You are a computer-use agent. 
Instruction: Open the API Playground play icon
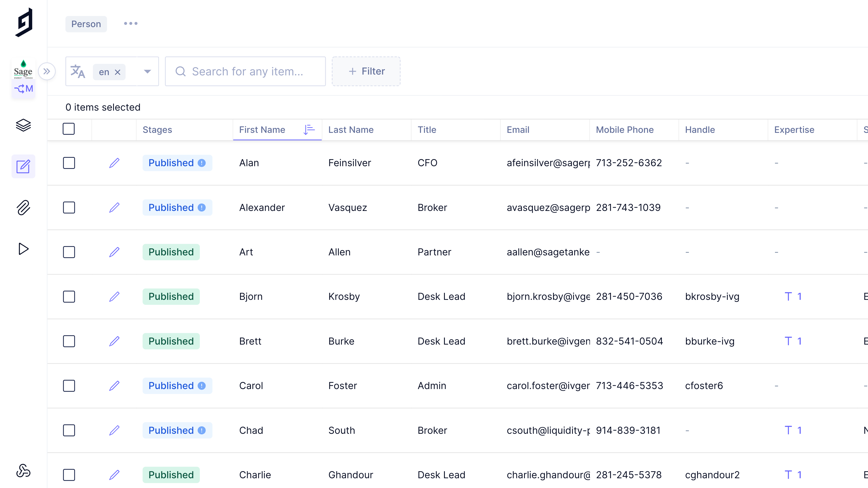click(x=23, y=249)
